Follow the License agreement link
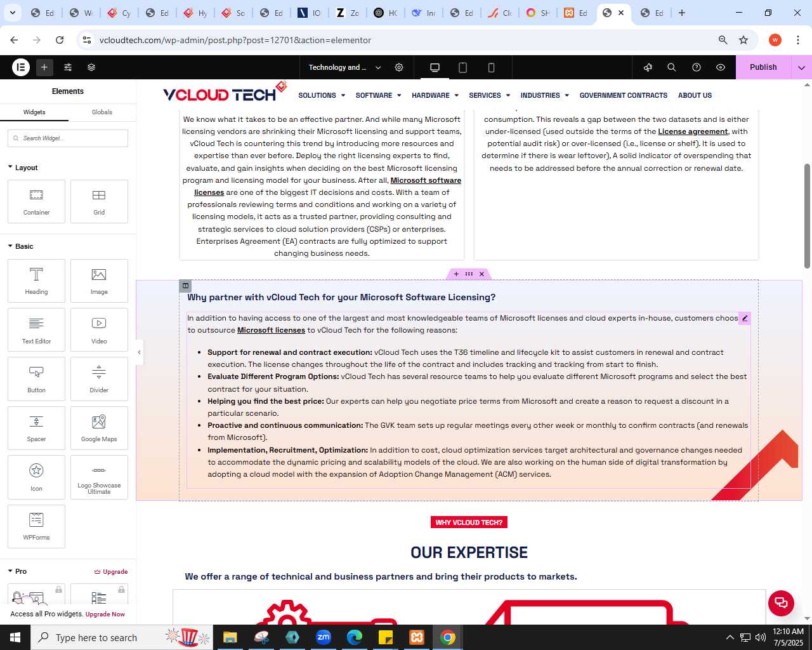Screen dimensions: 812x650 693,131
